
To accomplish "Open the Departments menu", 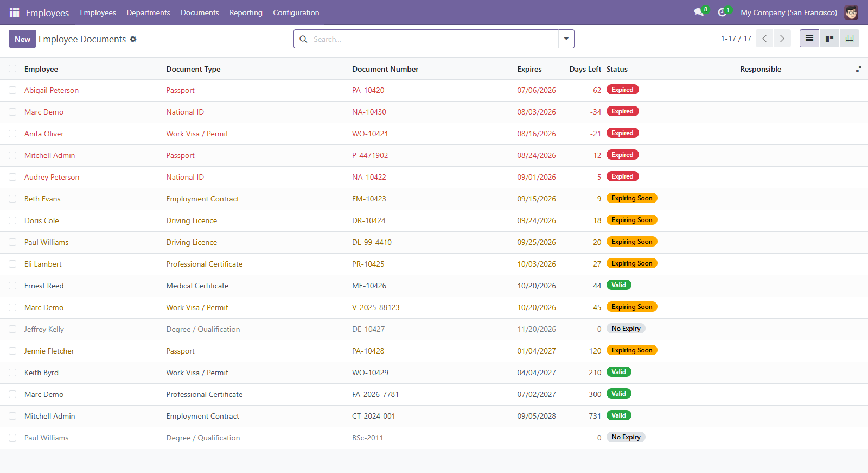I will click(x=148, y=12).
